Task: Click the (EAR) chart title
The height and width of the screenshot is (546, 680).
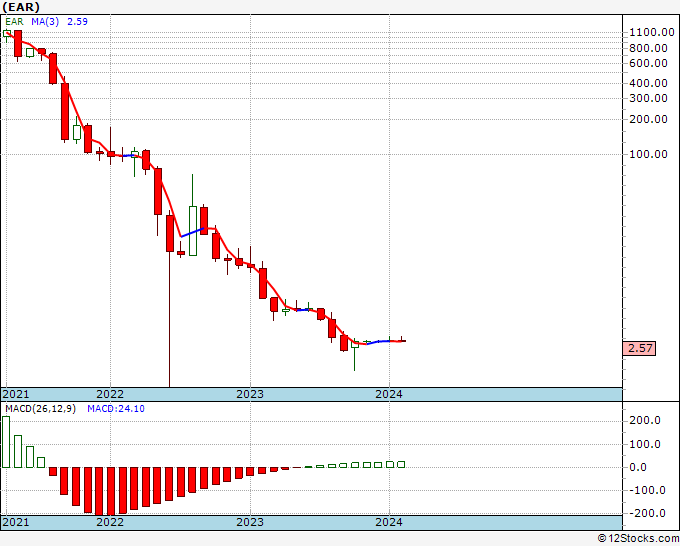Action: point(21,7)
